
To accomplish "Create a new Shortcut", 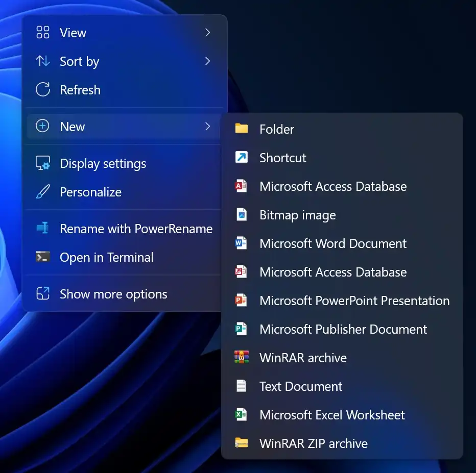I will pos(342,157).
